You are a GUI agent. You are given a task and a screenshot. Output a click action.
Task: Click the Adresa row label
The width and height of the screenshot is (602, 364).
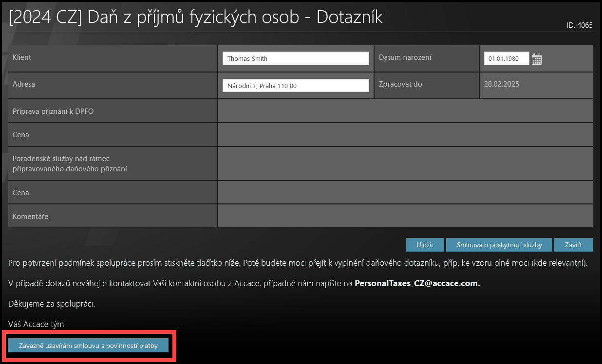[24, 84]
